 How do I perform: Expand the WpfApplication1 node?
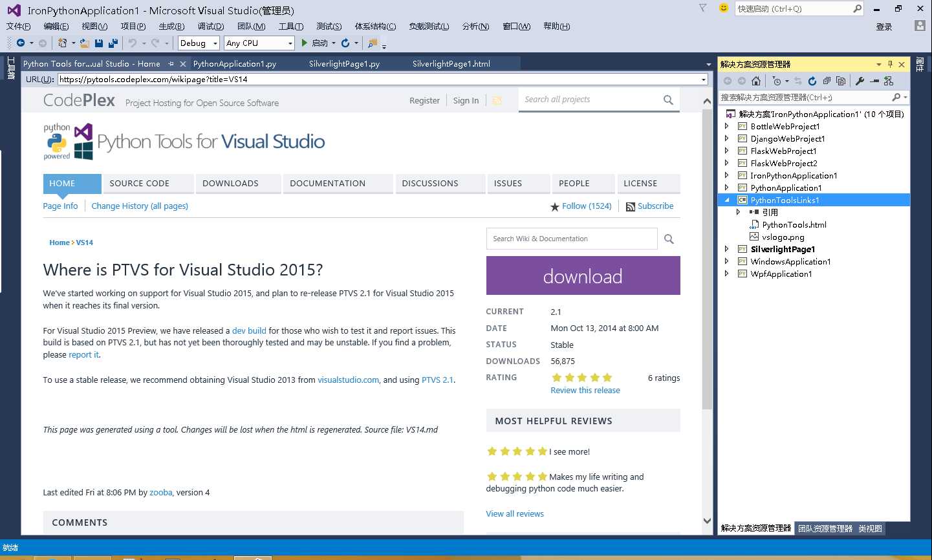(x=727, y=274)
